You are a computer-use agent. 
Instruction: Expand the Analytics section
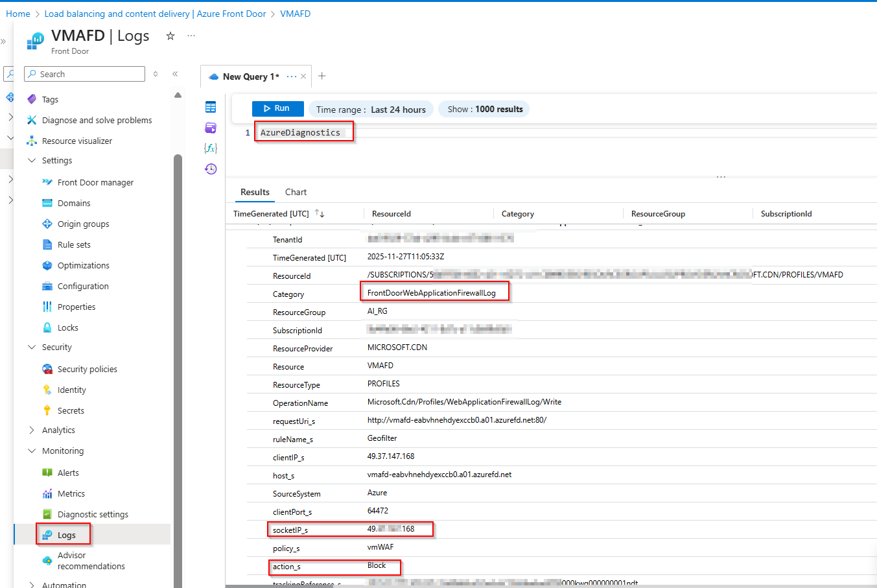coord(32,430)
